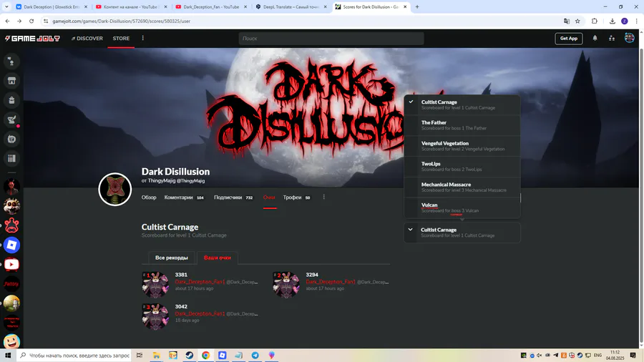644x362 pixels.
Task: Select TwoLips scoreboard
Action: [462, 166]
